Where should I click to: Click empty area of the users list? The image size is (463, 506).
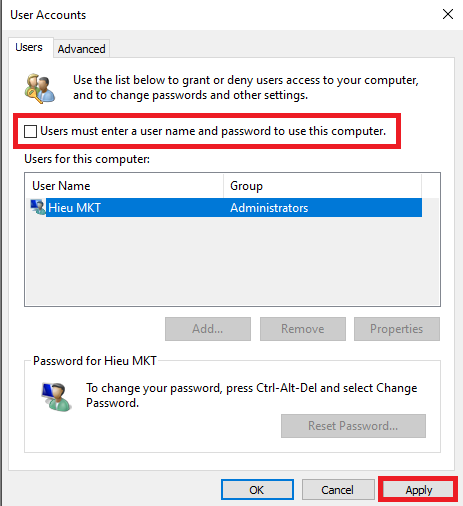(232, 261)
